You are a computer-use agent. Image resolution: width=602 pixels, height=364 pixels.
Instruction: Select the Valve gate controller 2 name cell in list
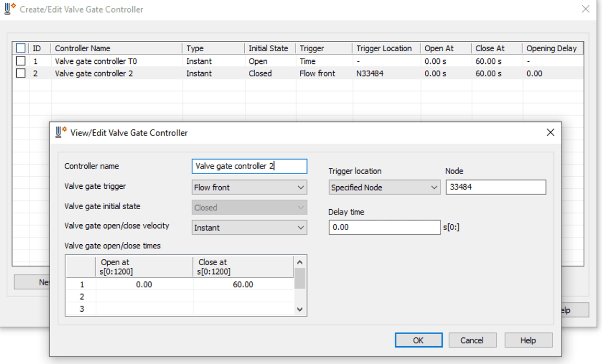(x=117, y=73)
